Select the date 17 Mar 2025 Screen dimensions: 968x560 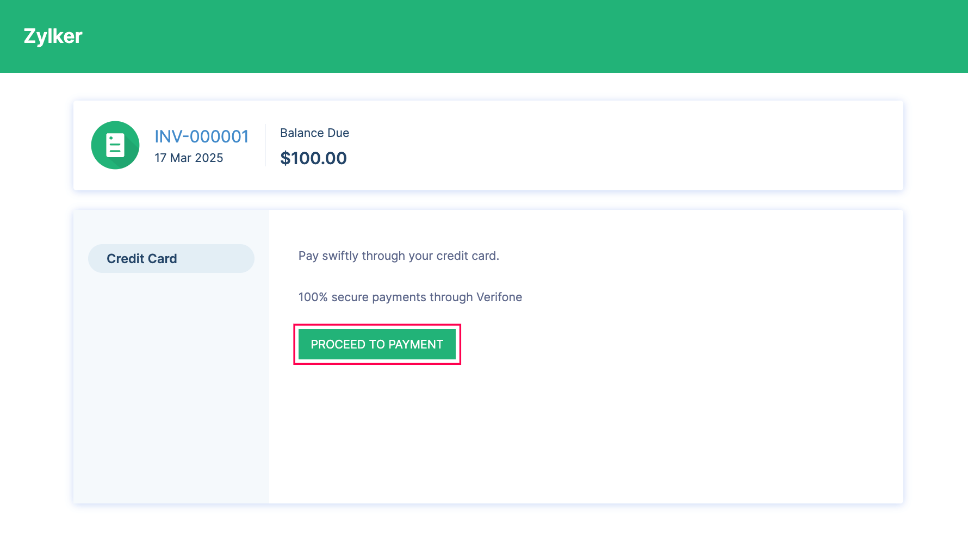coord(189,158)
